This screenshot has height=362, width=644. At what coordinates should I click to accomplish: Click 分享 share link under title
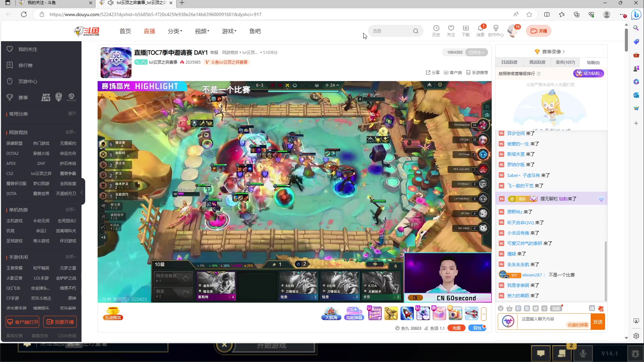click(x=433, y=73)
